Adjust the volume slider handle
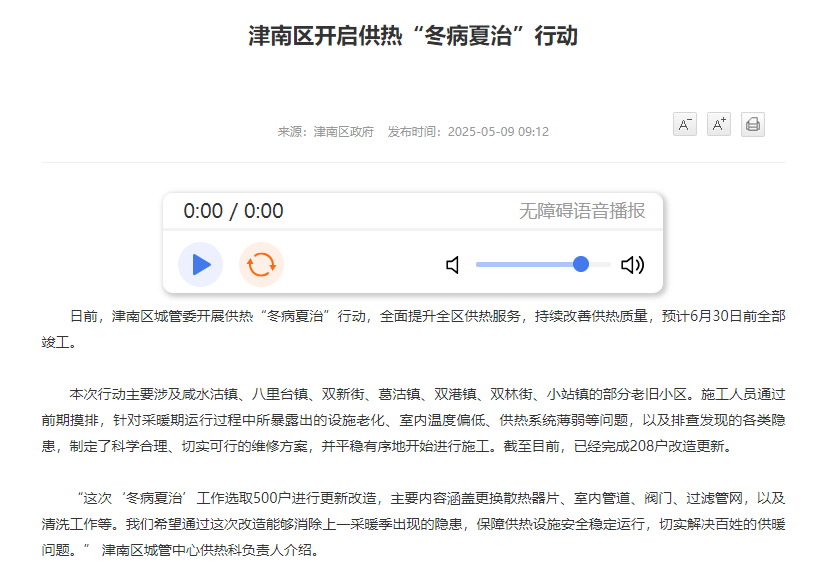Image resolution: width=815 pixels, height=570 pixels. click(x=581, y=264)
